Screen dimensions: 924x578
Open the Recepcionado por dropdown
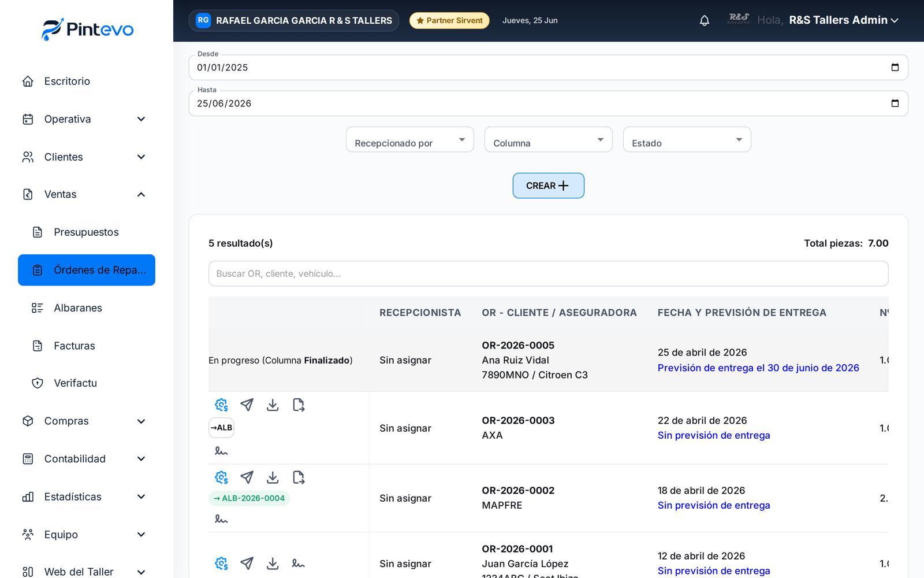[x=410, y=140]
